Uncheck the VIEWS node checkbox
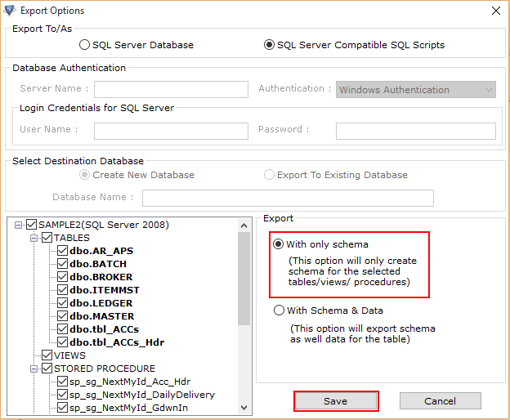 47,355
